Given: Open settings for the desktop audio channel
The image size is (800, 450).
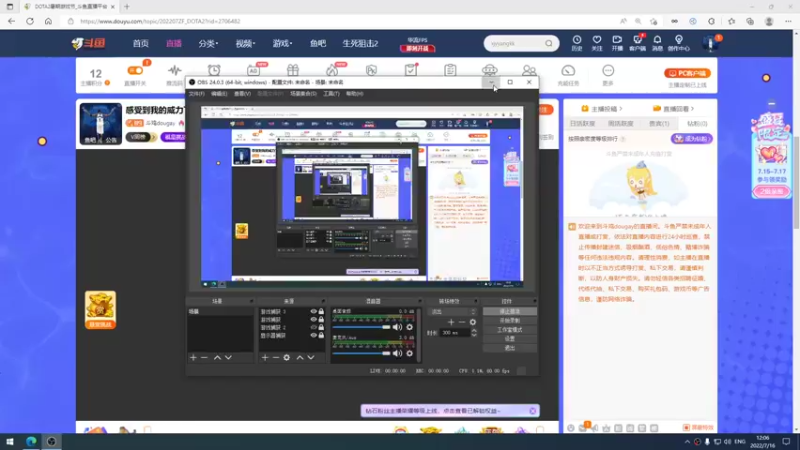Looking at the screenshot, I should tap(409, 327).
